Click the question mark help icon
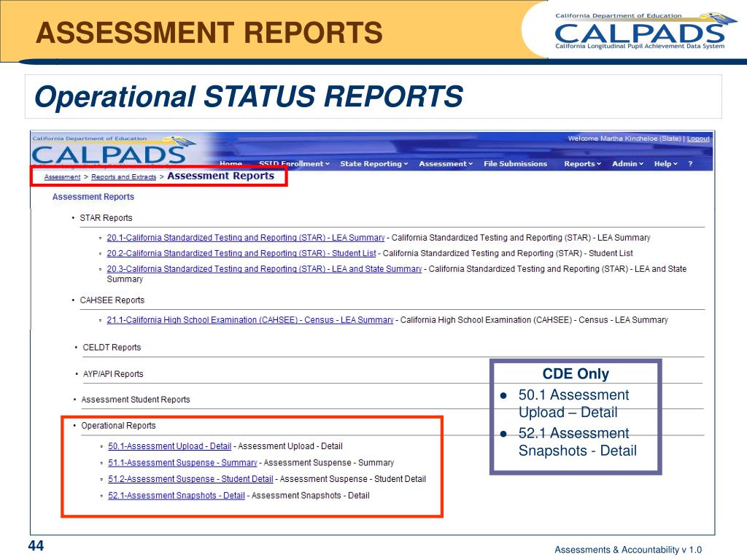Image resolution: width=747 pixels, height=560 pixels. coord(690,163)
